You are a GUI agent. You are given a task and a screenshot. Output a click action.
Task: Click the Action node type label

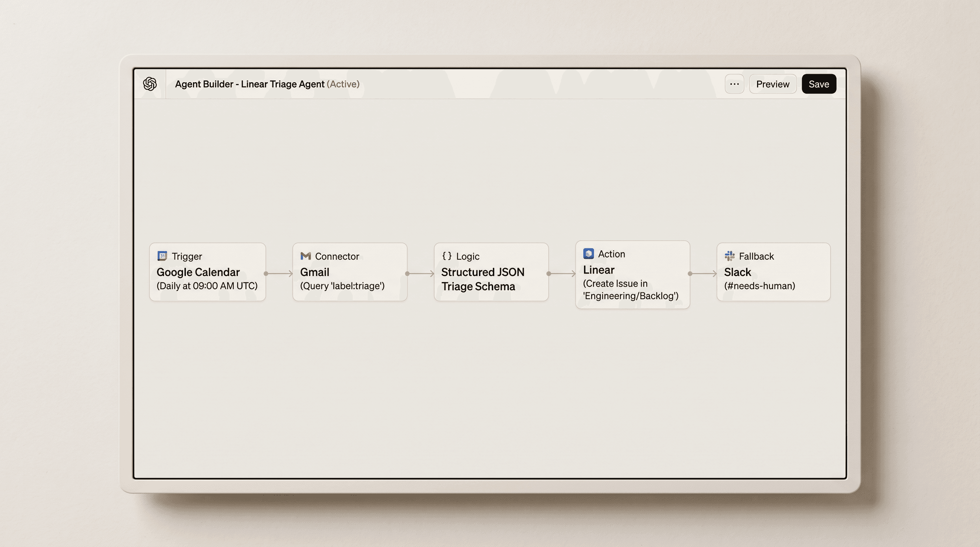pos(611,254)
